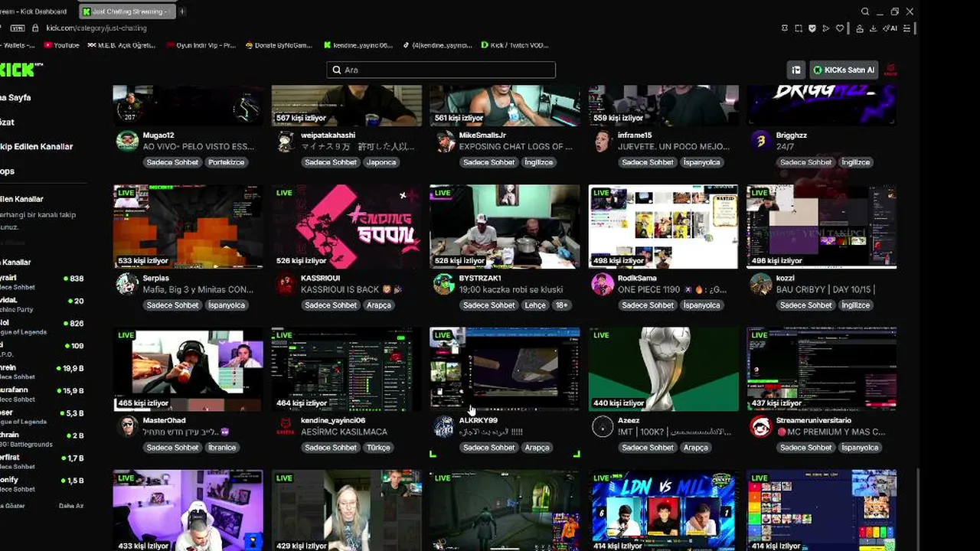This screenshot has height=551, width=980.
Task: Open the kendine_yayinci06 bookmark
Action: point(358,45)
